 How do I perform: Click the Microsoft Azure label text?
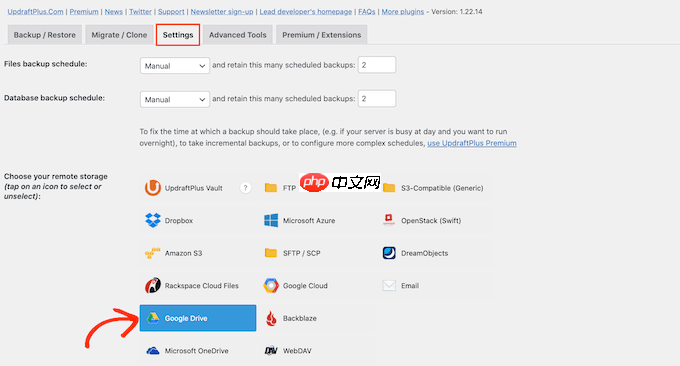pyautogui.click(x=309, y=221)
